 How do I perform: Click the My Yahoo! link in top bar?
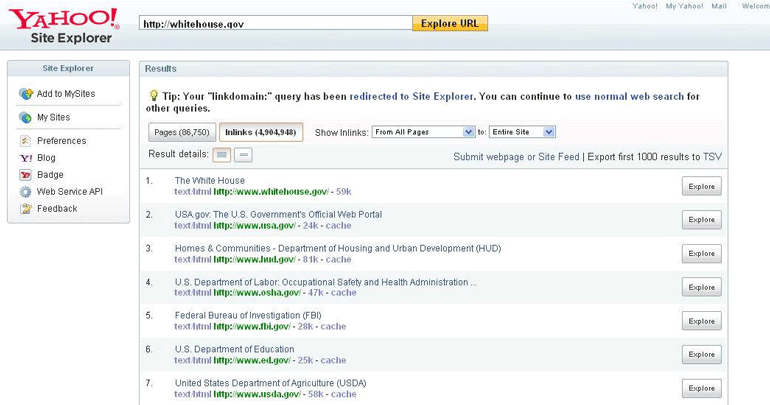coord(685,6)
